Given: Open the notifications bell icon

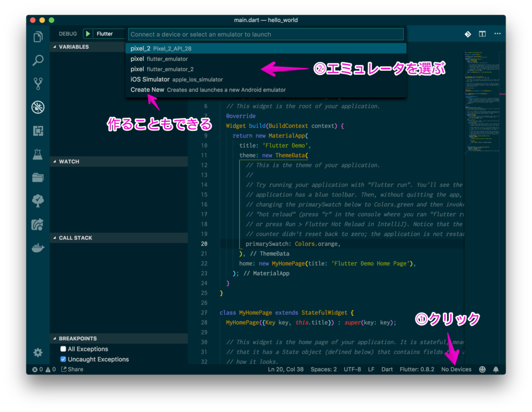Looking at the screenshot, I should click(x=496, y=369).
